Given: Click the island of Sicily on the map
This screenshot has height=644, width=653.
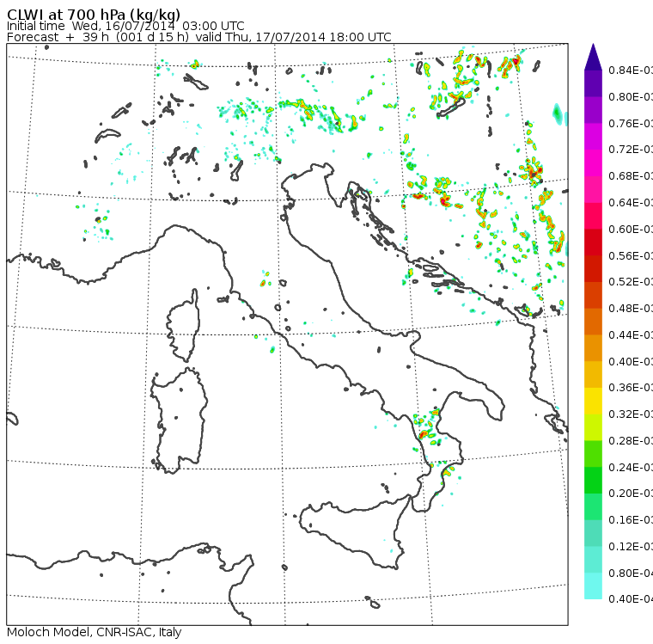Looking at the screenshot, I should pyautogui.click(x=354, y=531).
